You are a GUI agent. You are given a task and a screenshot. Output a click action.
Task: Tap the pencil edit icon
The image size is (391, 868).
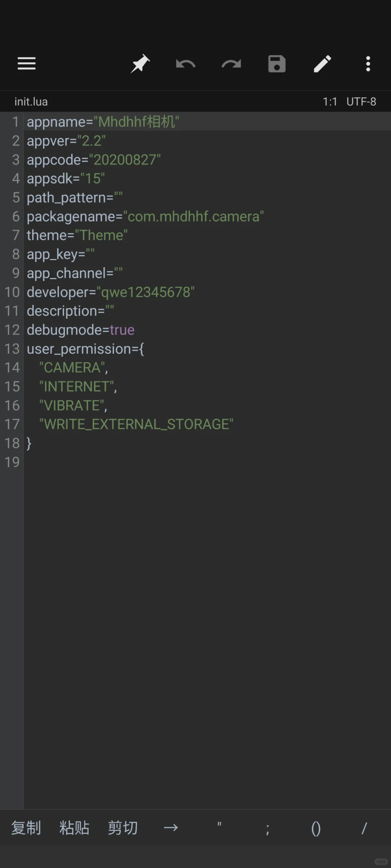[322, 64]
